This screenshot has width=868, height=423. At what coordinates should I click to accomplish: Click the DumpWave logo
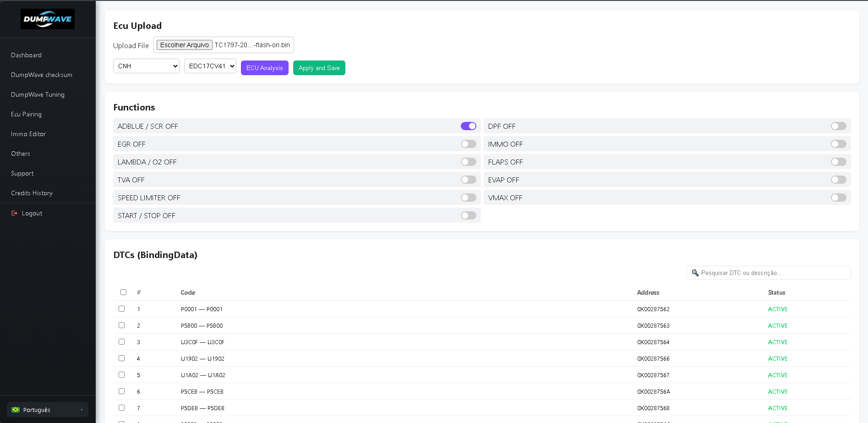pyautogui.click(x=47, y=19)
